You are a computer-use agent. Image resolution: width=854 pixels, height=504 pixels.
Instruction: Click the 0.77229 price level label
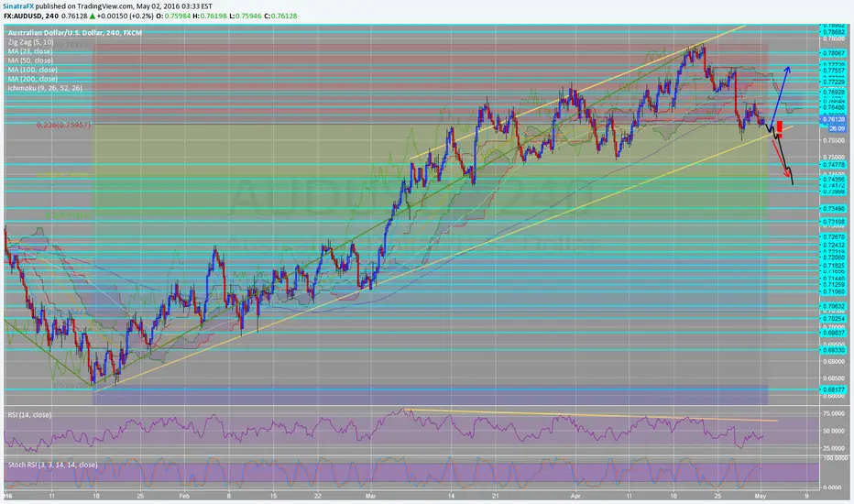(x=833, y=82)
